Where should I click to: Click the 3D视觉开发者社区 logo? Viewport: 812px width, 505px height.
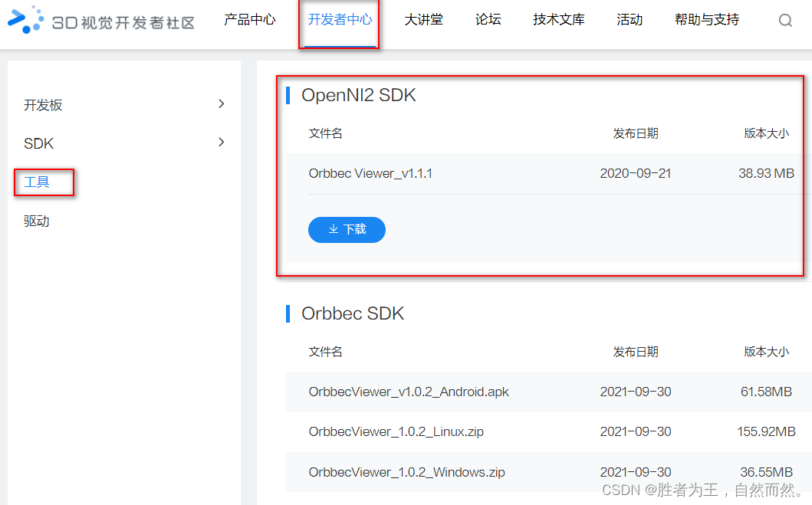pyautogui.click(x=101, y=20)
